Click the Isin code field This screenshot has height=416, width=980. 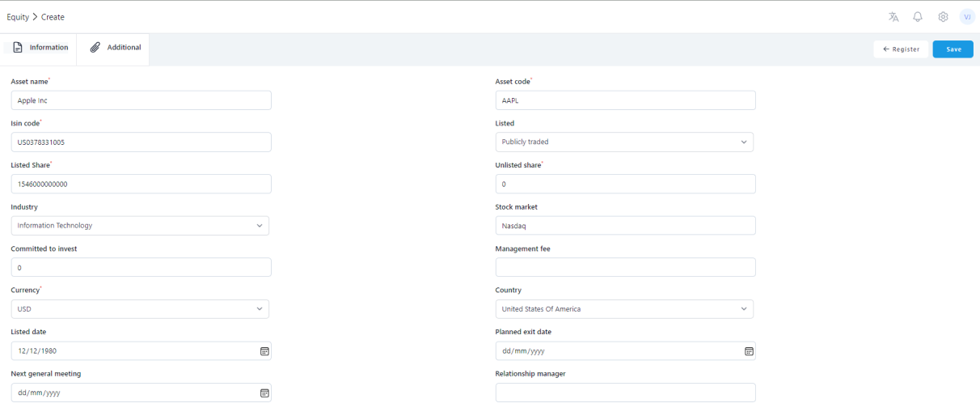tap(142, 142)
